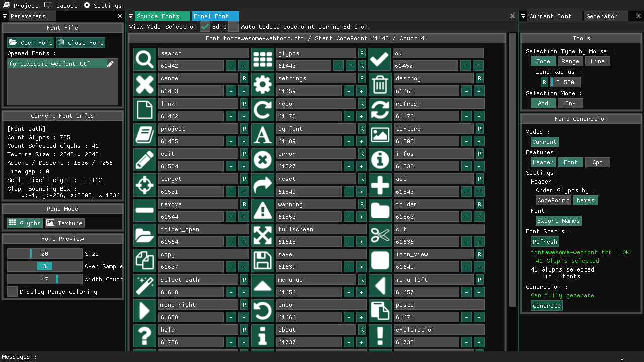This screenshot has height=362, width=644.
Task: Toggle the Edit checkbox
Action: [x=205, y=27]
